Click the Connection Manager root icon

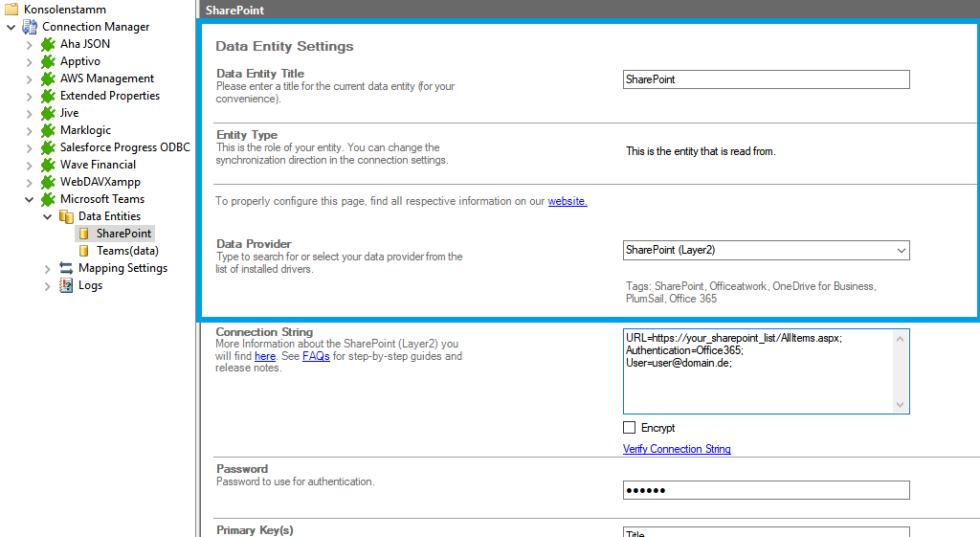point(30,27)
